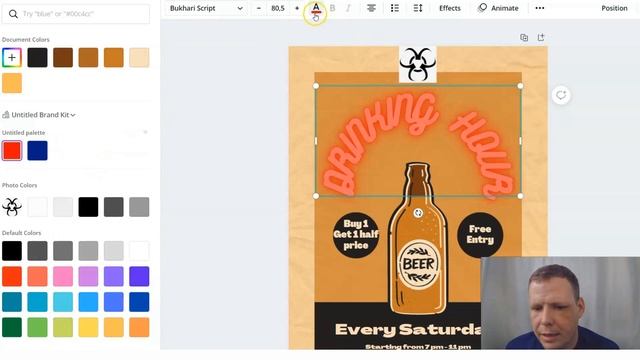Select the "Buy 1 Get 1 half price" circle
The width and height of the screenshot is (640, 360).
(x=356, y=235)
